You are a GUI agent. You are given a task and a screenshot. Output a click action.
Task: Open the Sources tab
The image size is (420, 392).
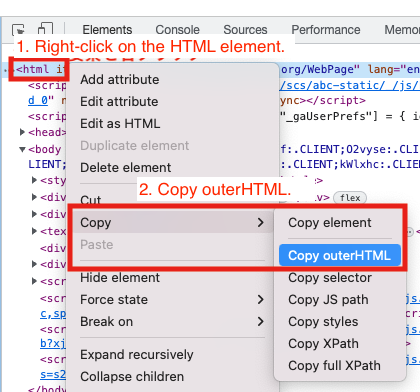pyautogui.click(x=245, y=30)
